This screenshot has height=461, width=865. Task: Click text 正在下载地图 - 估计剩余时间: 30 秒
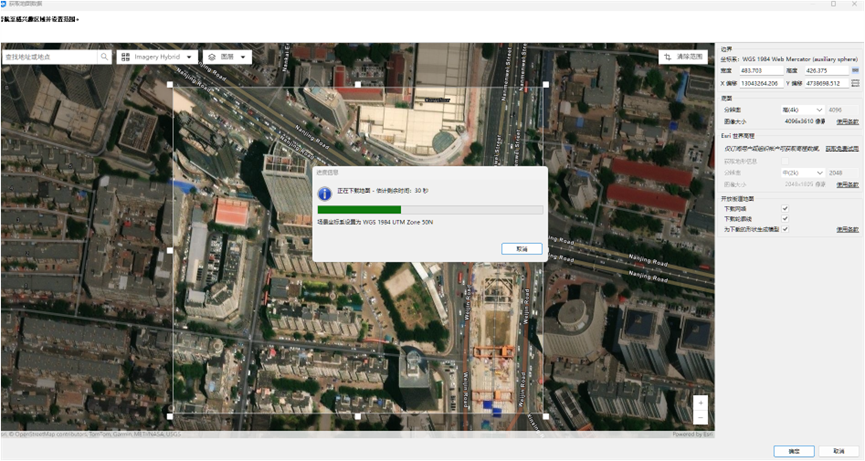(383, 191)
